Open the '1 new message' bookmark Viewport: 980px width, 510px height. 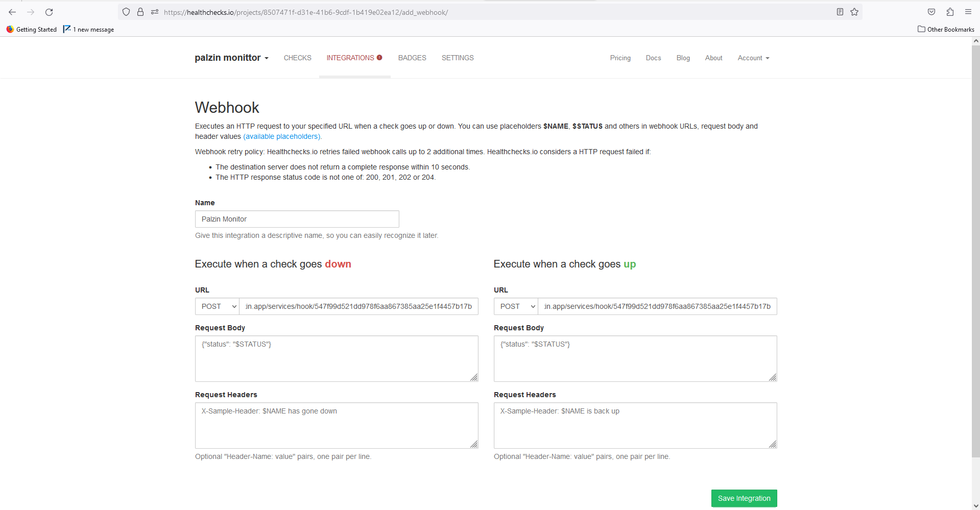pyautogui.click(x=89, y=29)
